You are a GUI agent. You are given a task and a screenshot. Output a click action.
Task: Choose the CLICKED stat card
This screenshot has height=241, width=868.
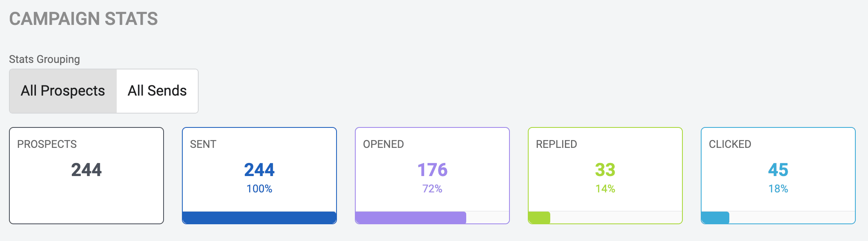click(x=778, y=176)
